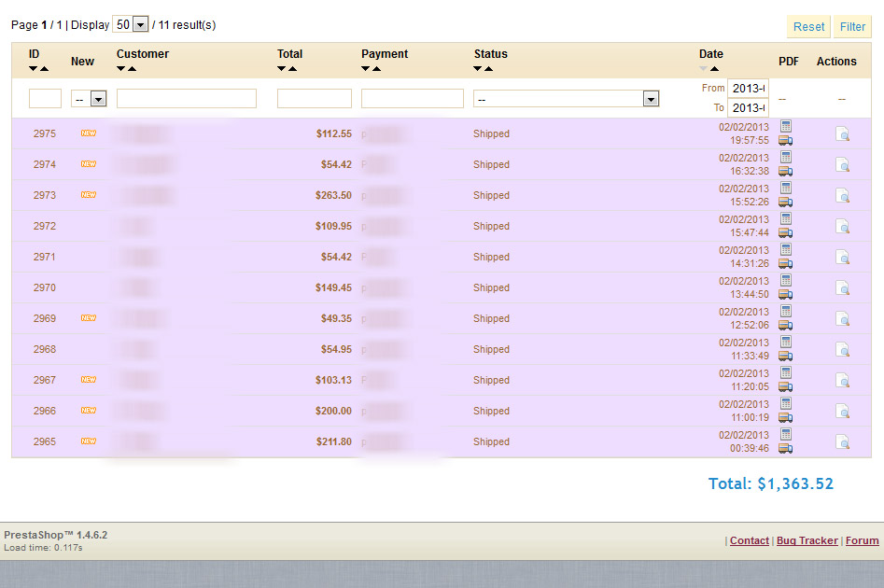Click NEW badge on order 2969
The image size is (884, 588).
point(89,318)
